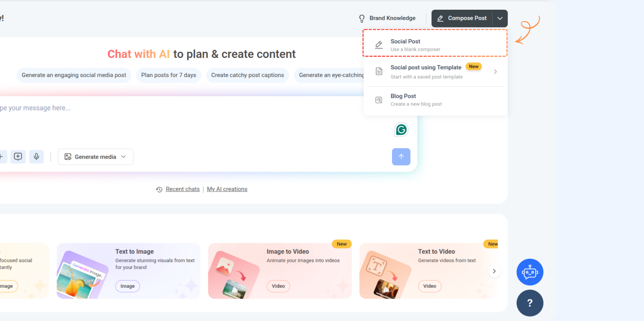644x321 pixels.
Task: Click the Compose Post button
Action: (x=462, y=18)
